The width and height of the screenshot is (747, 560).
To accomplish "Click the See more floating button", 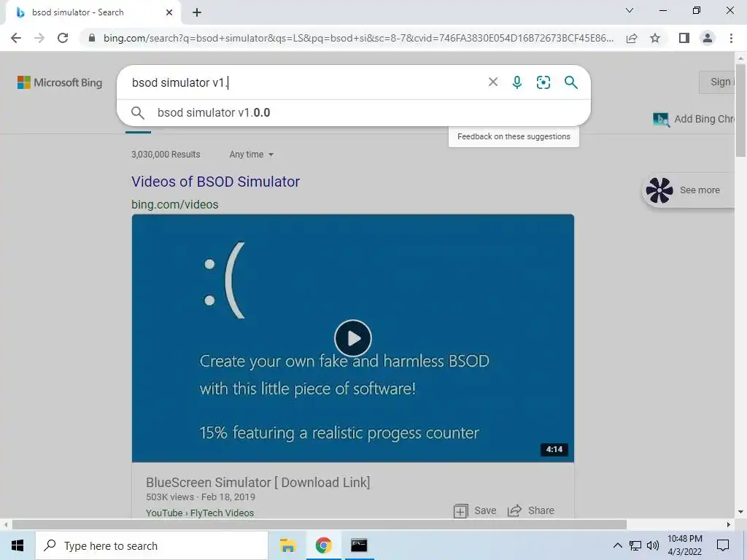I will pos(689,190).
